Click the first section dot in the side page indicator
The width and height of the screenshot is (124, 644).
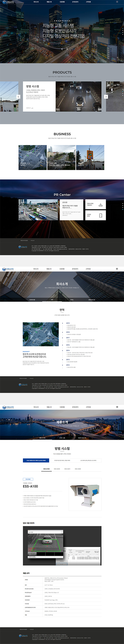pos(122,29)
